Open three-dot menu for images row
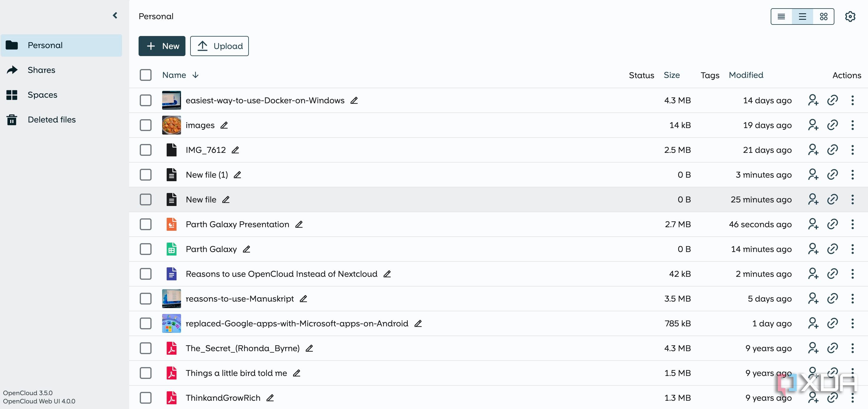Image resolution: width=868 pixels, height=409 pixels. [852, 125]
